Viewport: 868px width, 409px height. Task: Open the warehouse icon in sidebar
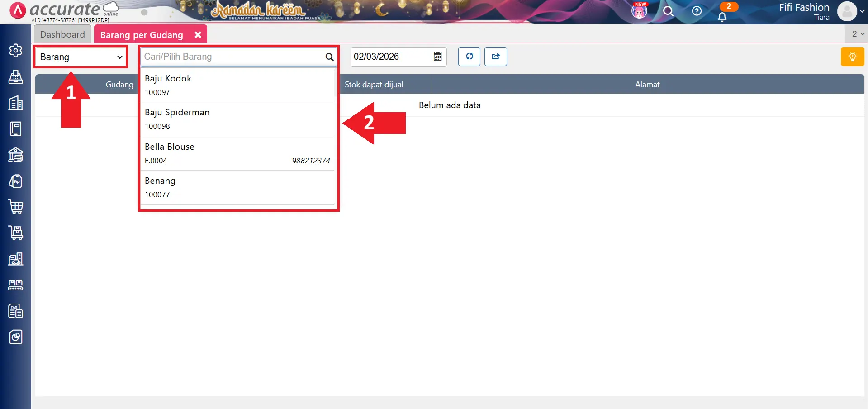point(16,155)
